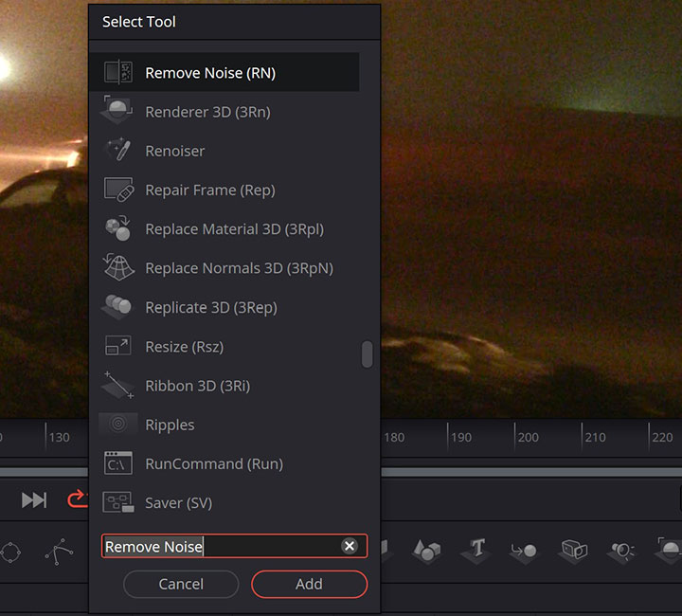Screen dimensions: 682x616
Task: Clear the Remove Noise search text
Action: [x=350, y=546]
